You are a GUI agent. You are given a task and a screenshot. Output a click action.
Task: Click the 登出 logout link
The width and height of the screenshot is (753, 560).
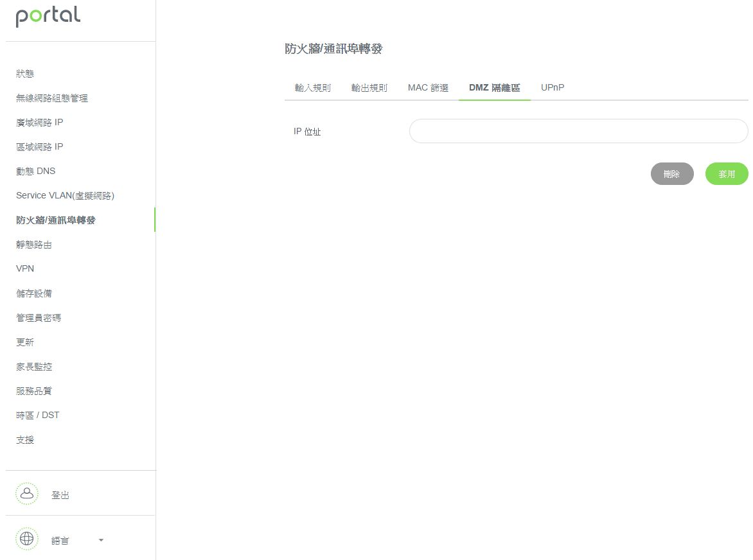[60, 494]
